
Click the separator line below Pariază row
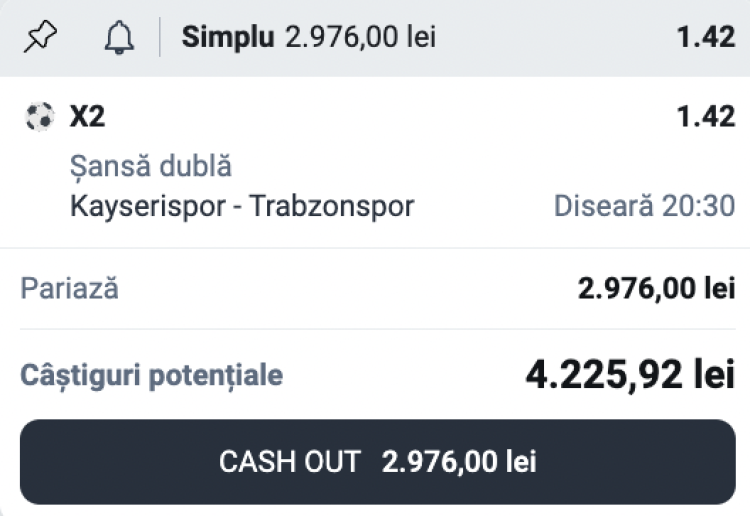point(375,329)
